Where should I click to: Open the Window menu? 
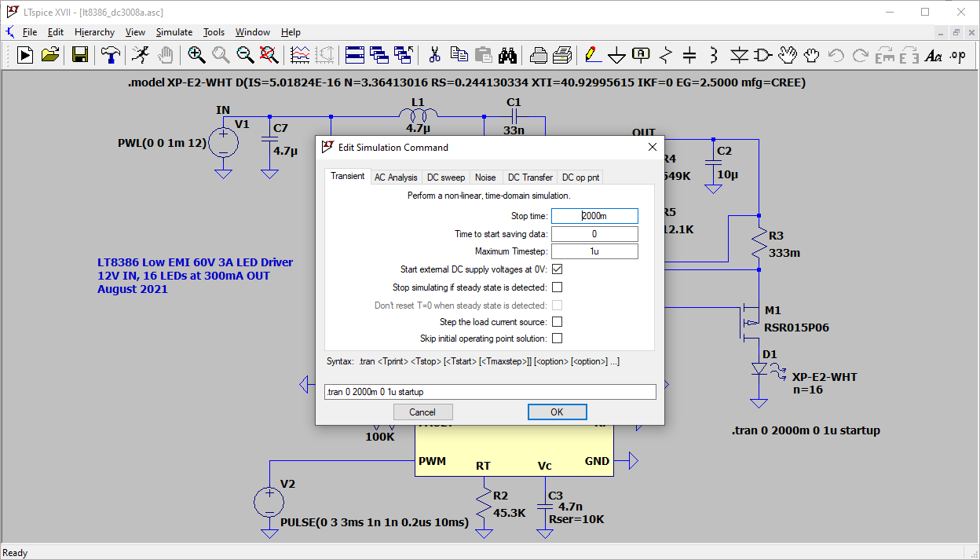pos(253,32)
